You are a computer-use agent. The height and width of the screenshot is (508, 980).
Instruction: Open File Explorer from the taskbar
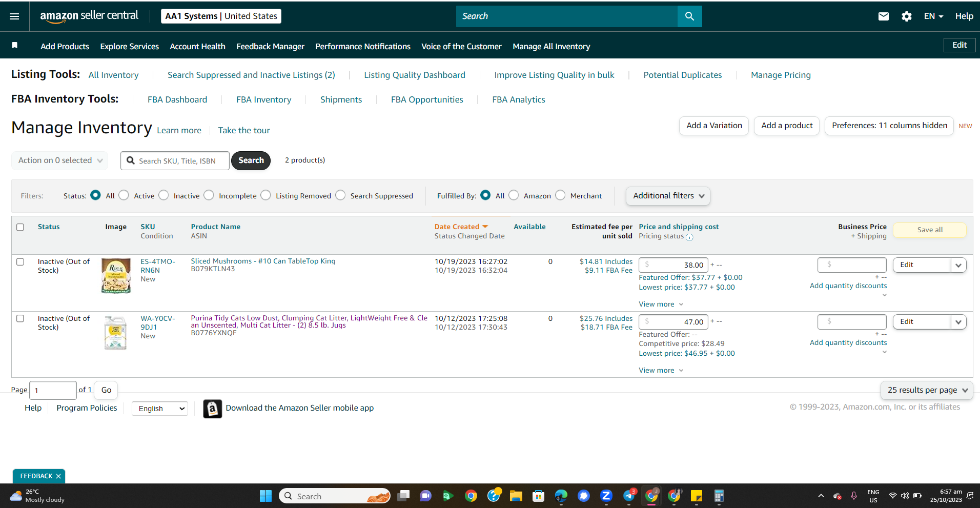516,496
